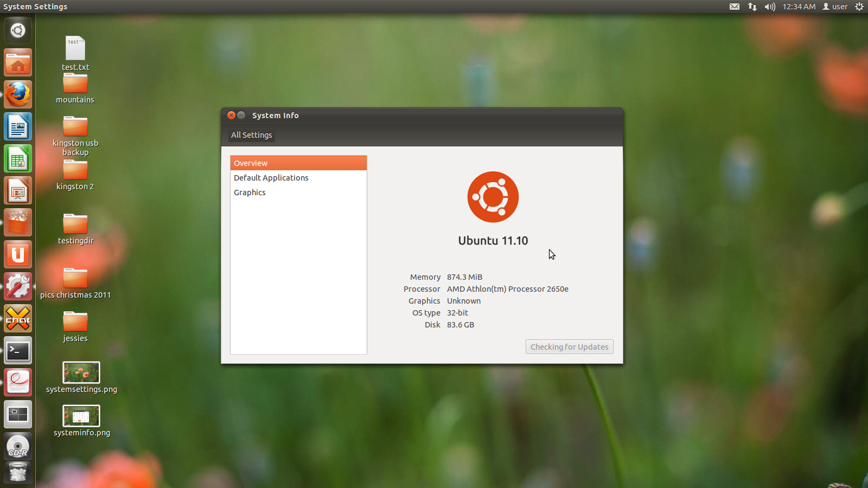
Task: Open the mail messaging indicator
Action: pos(735,7)
